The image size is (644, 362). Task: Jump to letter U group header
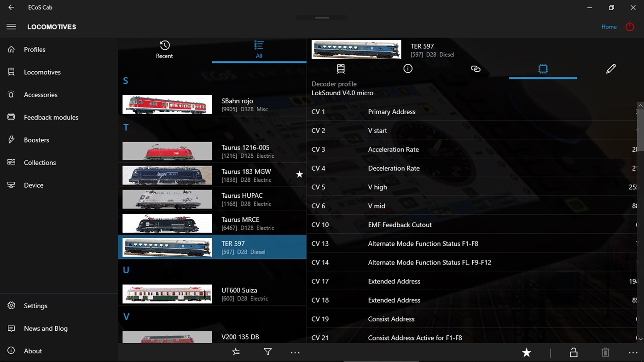[126, 270]
